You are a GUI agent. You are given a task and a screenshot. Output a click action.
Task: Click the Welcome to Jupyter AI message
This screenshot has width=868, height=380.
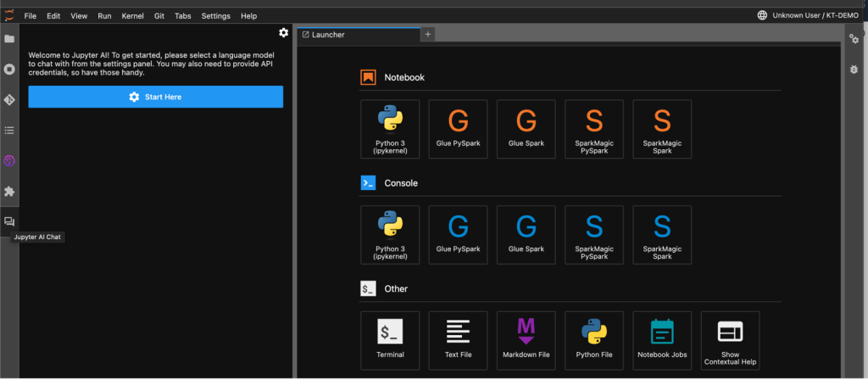tap(152, 64)
